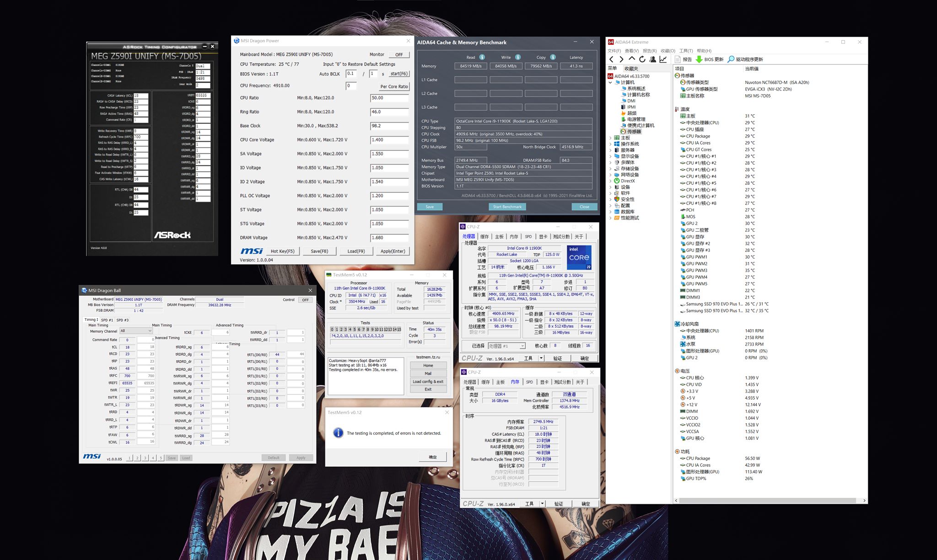Switch to SPD #1 tab in Dragon Ball
The height and width of the screenshot is (560, 937).
(x=107, y=320)
